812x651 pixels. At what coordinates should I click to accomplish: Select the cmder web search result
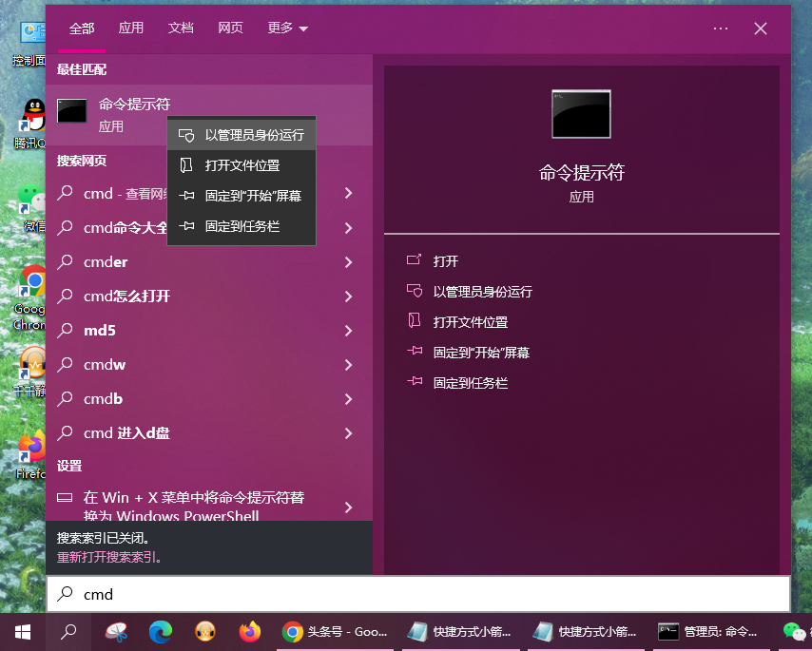(x=209, y=262)
